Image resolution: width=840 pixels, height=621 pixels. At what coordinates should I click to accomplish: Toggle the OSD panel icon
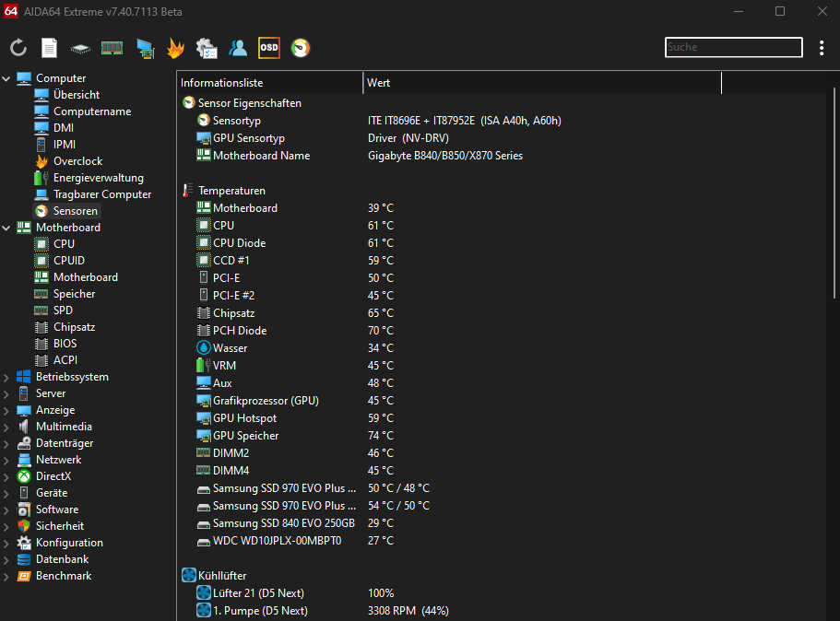[x=269, y=48]
